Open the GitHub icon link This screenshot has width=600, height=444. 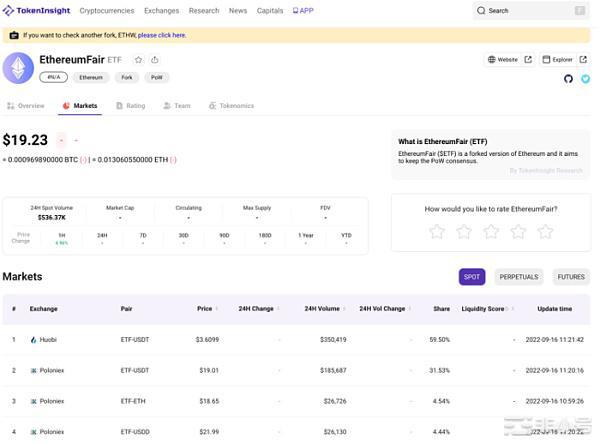coord(568,79)
